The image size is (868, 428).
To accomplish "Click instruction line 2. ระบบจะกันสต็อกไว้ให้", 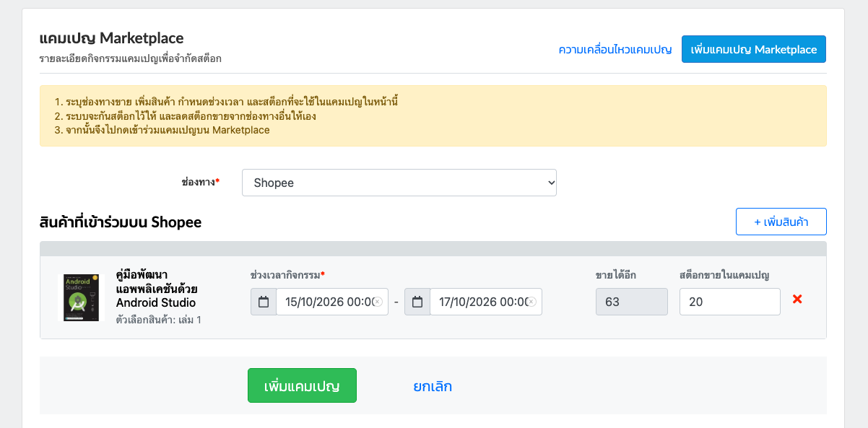I will pyautogui.click(x=186, y=115).
